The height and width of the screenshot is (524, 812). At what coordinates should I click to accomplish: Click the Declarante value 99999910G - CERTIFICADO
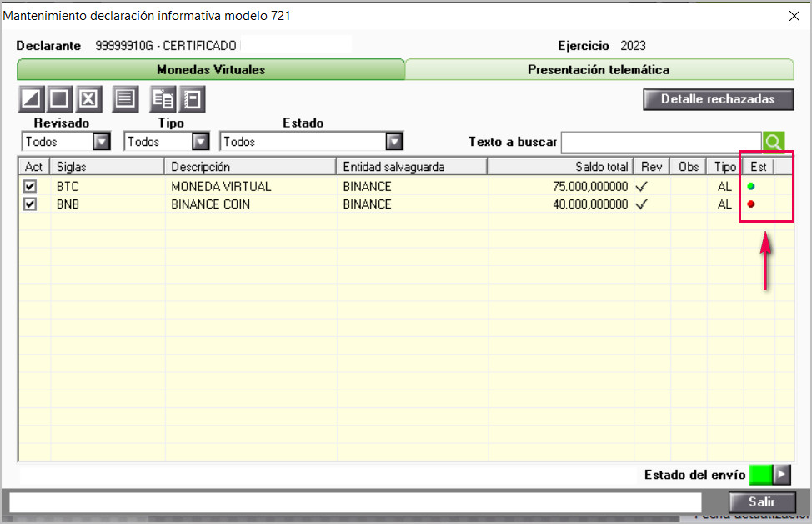click(x=166, y=46)
